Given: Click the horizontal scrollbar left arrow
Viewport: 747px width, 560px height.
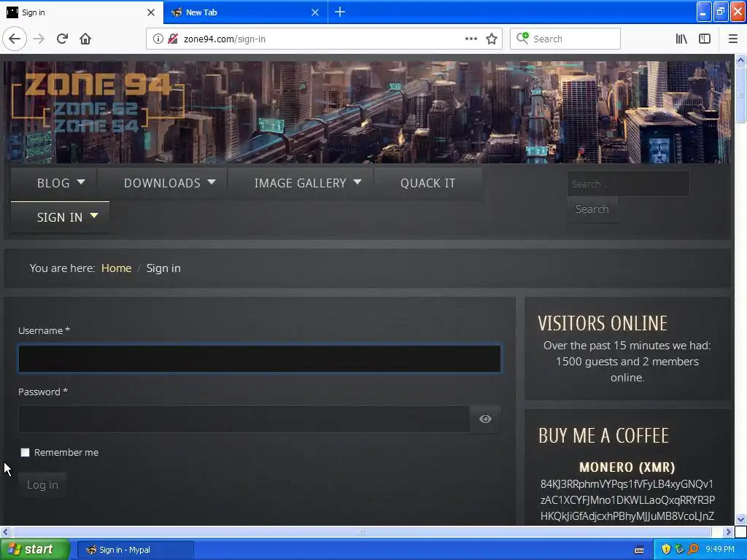Looking at the screenshot, I should click(x=5, y=532).
